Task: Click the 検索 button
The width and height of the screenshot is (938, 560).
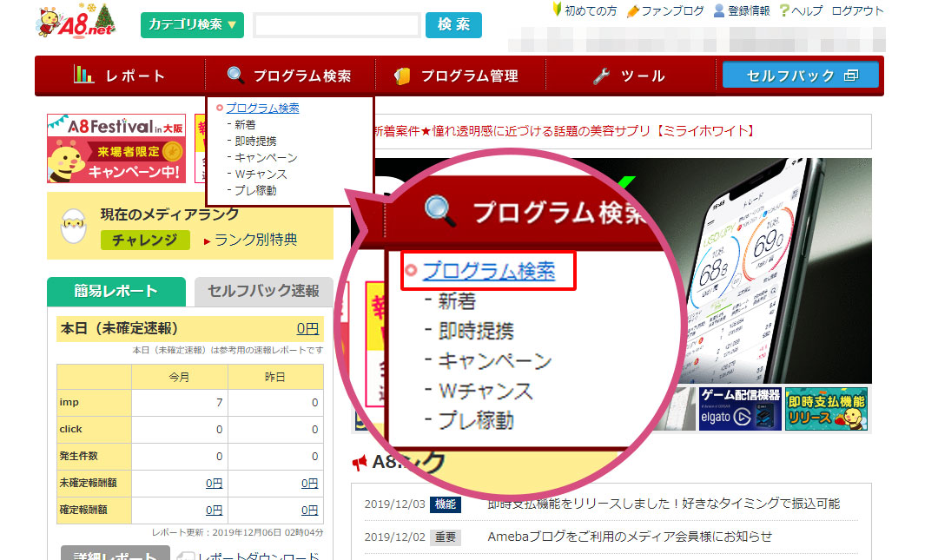Action: tap(453, 25)
